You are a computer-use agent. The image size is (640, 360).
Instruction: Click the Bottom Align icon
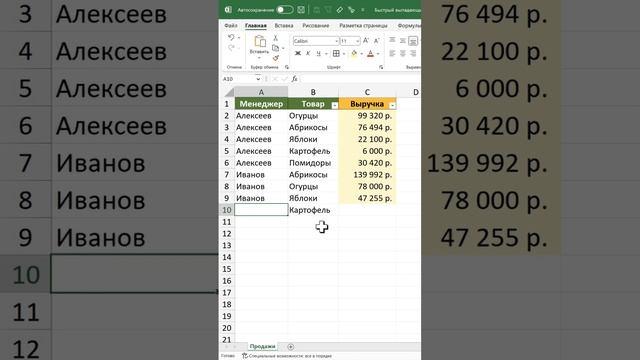(x=413, y=40)
